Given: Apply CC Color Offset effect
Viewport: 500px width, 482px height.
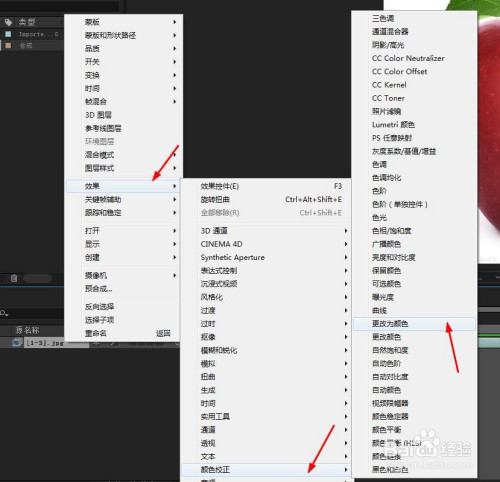Looking at the screenshot, I should pyautogui.click(x=414, y=72).
